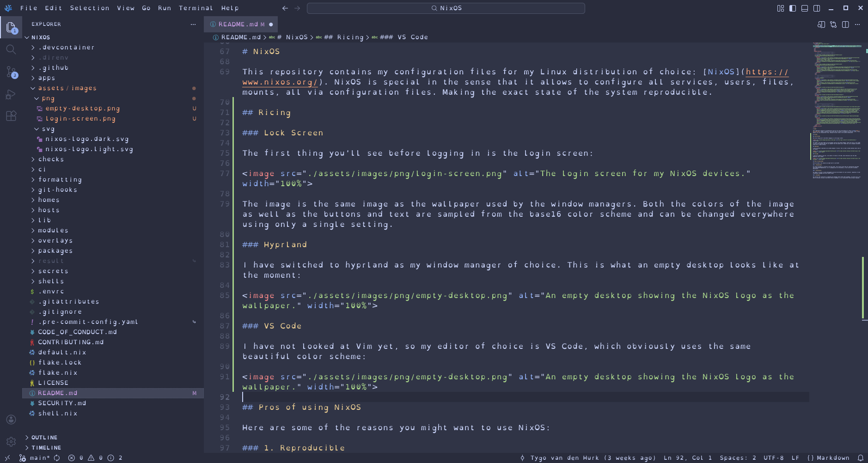Change end of line via LF
868x463 pixels.
coord(795,458)
